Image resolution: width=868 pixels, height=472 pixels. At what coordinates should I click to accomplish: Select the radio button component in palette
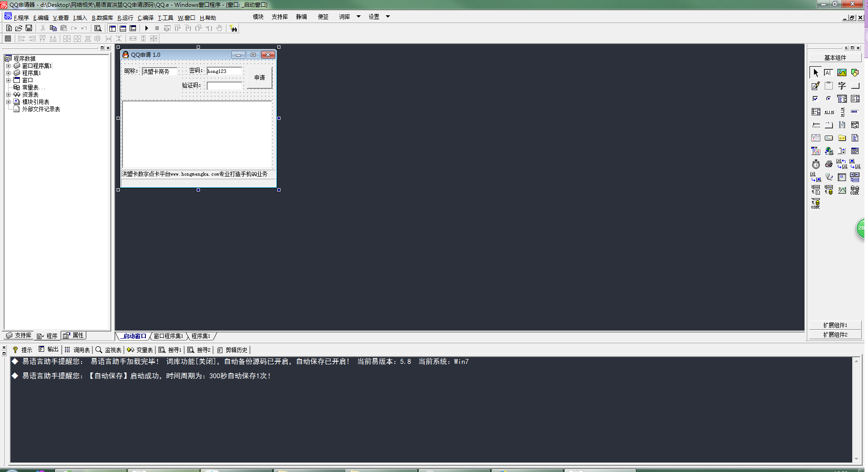[828, 99]
